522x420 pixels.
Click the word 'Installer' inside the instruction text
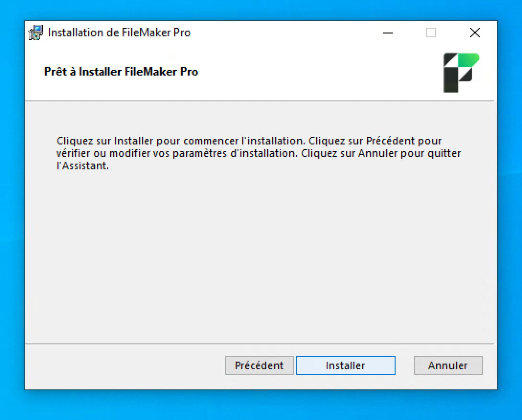(x=134, y=141)
